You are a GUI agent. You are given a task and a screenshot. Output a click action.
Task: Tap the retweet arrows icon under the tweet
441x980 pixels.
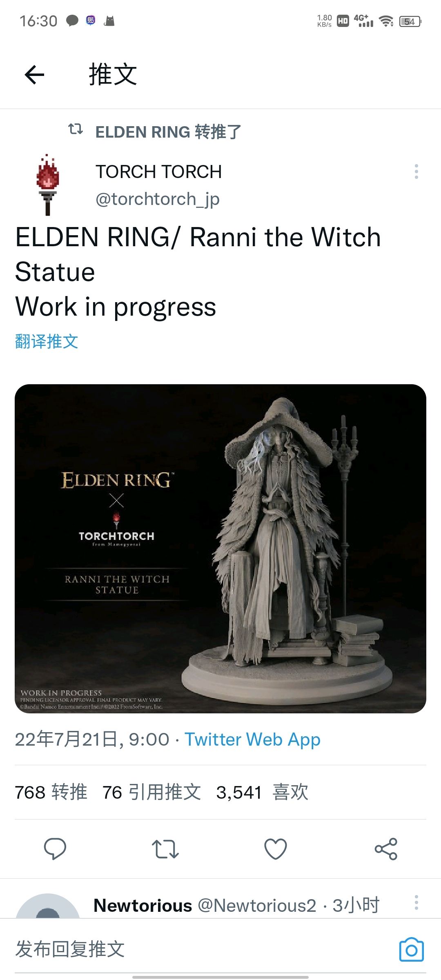(x=165, y=849)
